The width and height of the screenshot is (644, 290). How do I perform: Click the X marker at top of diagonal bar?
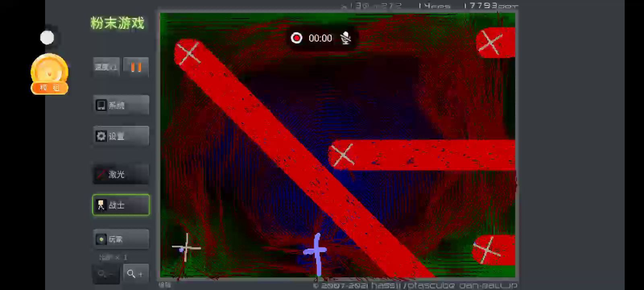[188, 53]
